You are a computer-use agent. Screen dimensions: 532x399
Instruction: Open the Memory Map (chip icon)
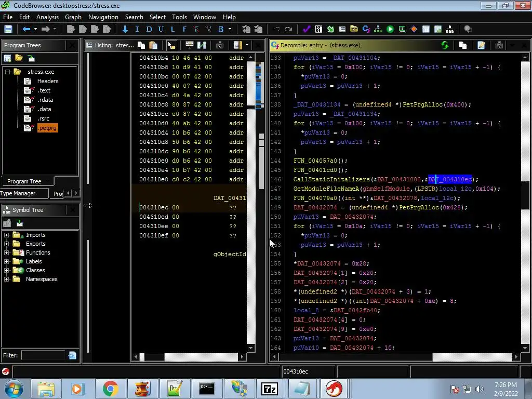pos(402,29)
